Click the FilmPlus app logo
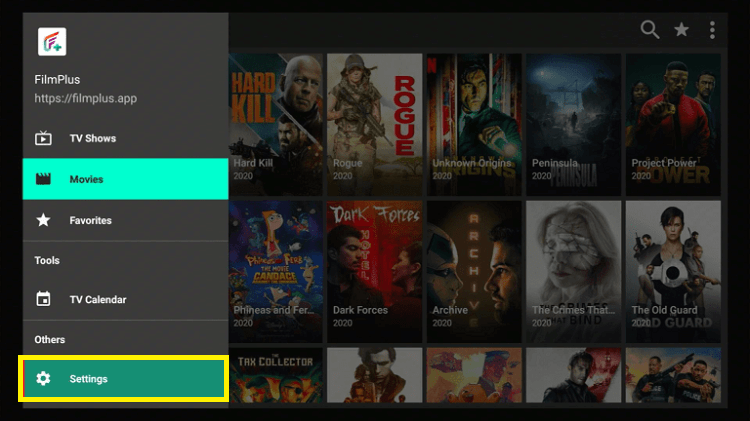The width and height of the screenshot is (750, 421). [52, 42]
